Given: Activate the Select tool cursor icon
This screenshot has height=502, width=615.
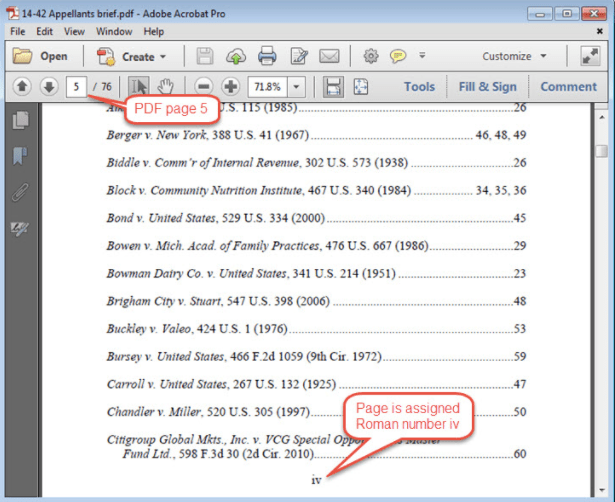Looking at the screenshot, I should tap(138, 86).
